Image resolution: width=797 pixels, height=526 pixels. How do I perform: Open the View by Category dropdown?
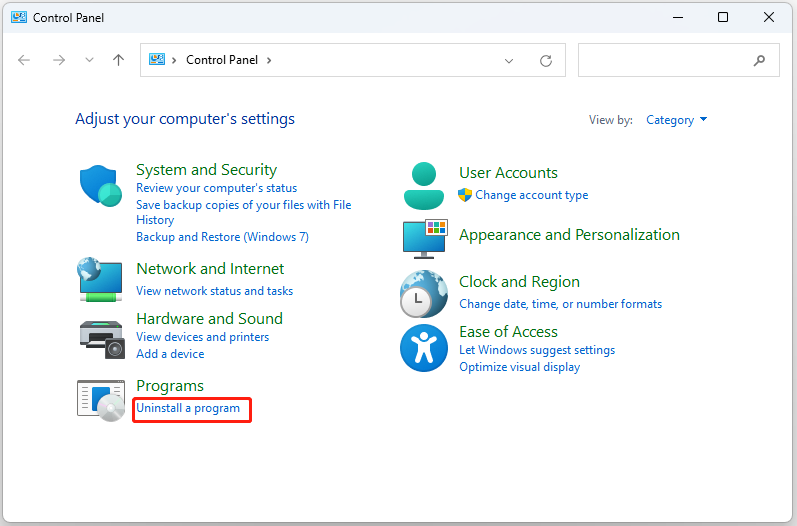[677, 120]
